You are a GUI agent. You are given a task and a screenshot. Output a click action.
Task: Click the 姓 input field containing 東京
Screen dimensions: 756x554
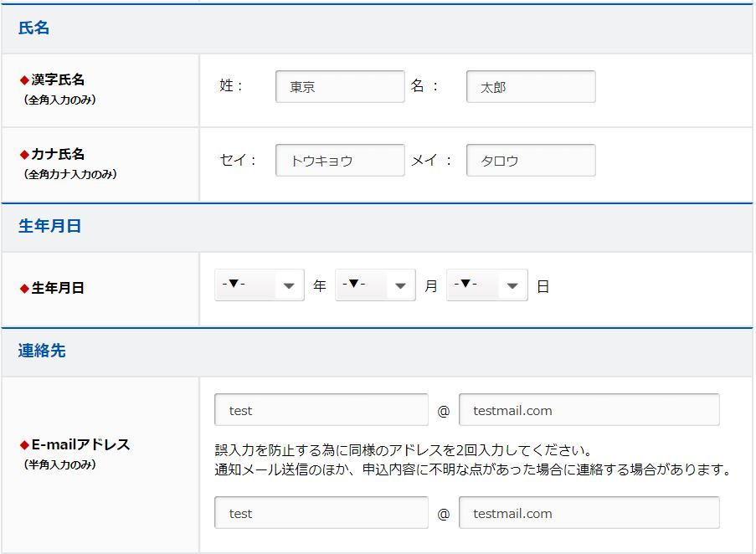click(339, 86)
